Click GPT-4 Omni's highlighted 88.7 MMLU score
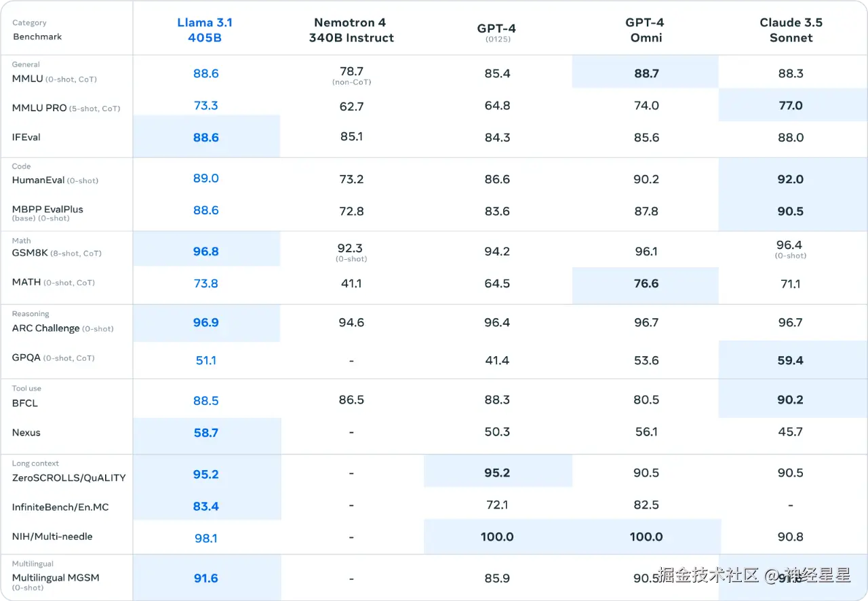The height and width of the screenshot is (601, 868). click(x=646, y=73)
